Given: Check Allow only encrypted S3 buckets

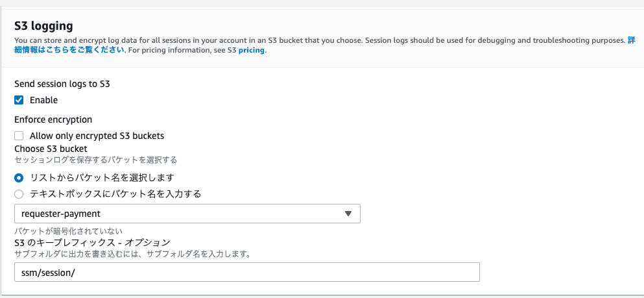Looking at the screenshot, I should click(19, 136).
